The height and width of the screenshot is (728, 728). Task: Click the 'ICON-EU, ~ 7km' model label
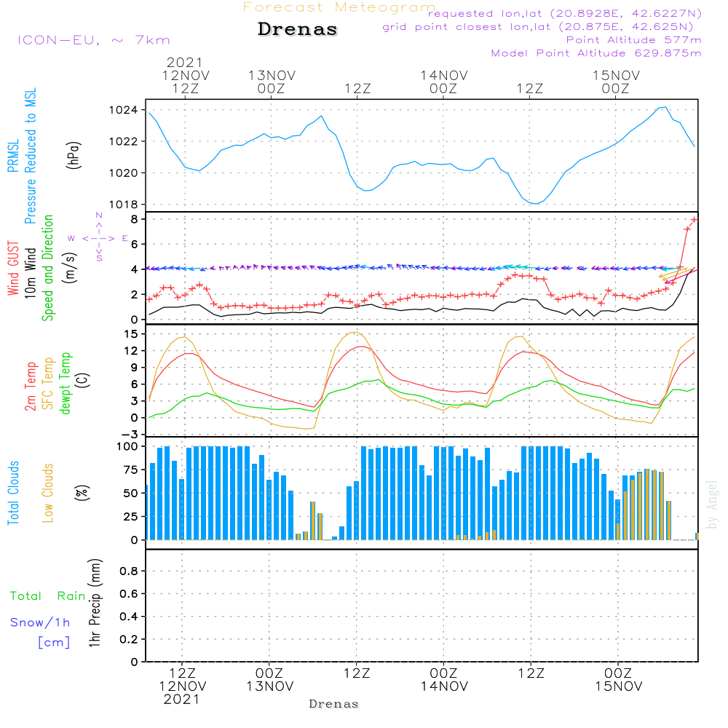(x=94, y=40)
